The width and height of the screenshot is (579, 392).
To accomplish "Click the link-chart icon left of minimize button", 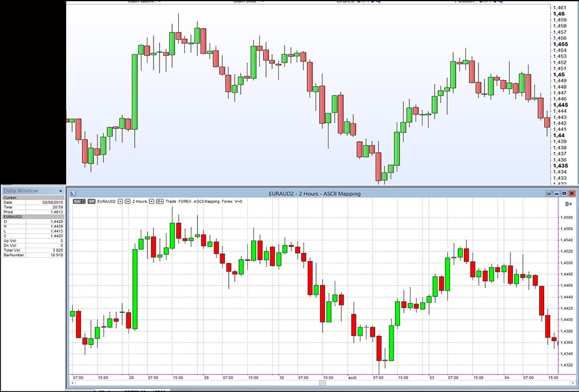I will pyautogui.click(x=549, y=193).
